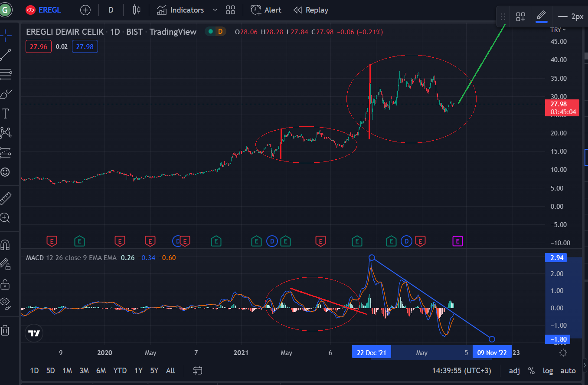Toggle percent scale mode
Screen dimensions: 588x385
pyautogui.click(x=531, y=371)
